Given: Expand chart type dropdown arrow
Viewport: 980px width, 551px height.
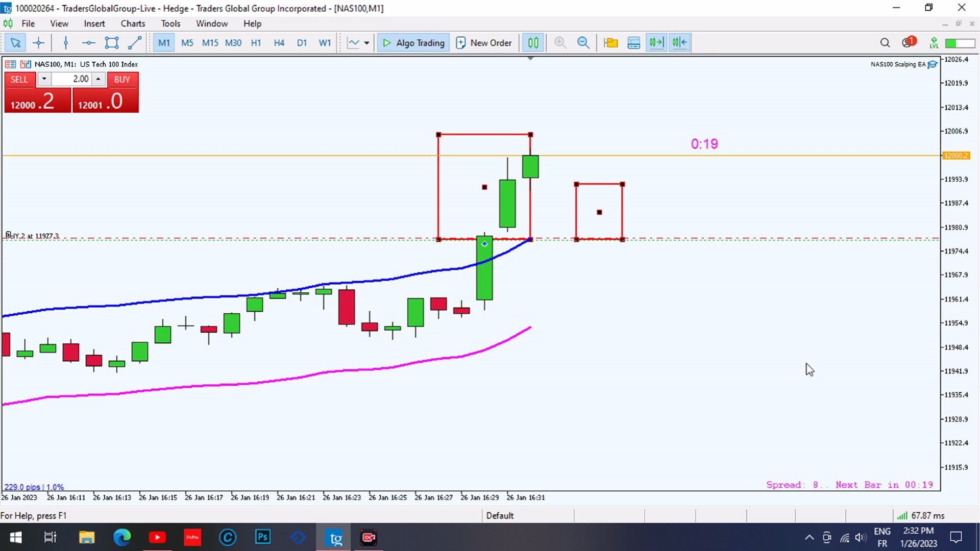Looking at the screenshot, I should point(366,43).
